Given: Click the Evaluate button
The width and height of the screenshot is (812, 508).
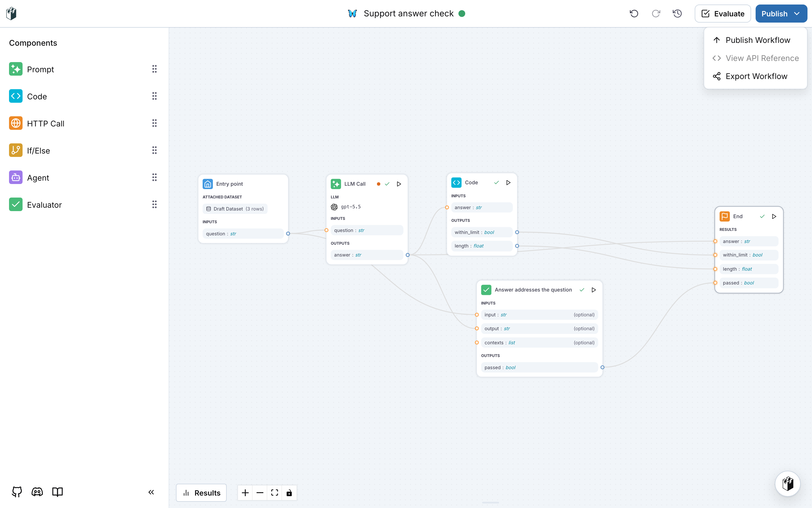Looking at the screenshot, I should point(723,14).
